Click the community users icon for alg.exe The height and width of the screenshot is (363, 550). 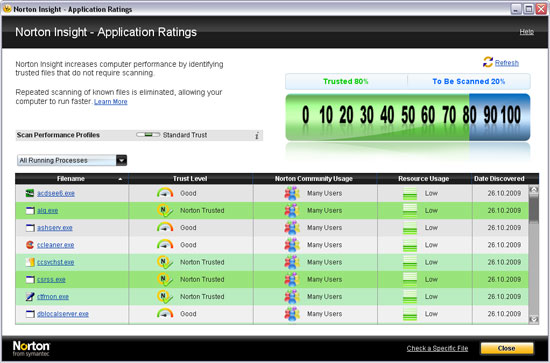[292, 210]
